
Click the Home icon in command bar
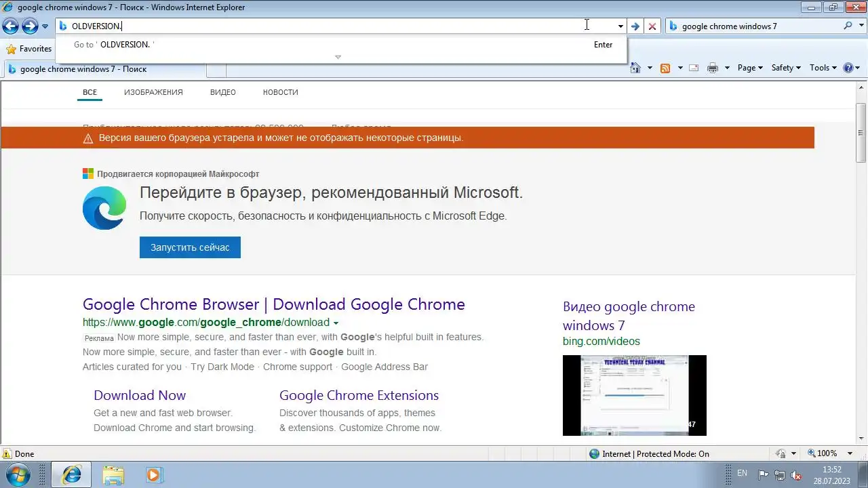point(635,68)
